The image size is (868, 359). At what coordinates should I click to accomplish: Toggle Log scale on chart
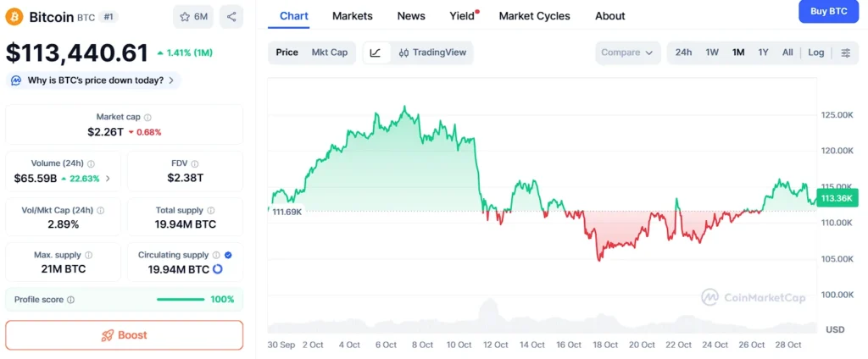pos(815,52)
